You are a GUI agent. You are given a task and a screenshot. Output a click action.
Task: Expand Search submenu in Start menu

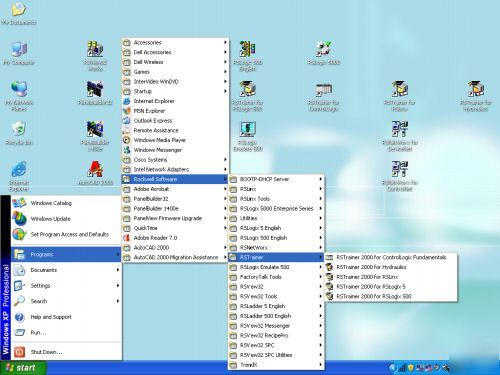(x=66, y=301)
